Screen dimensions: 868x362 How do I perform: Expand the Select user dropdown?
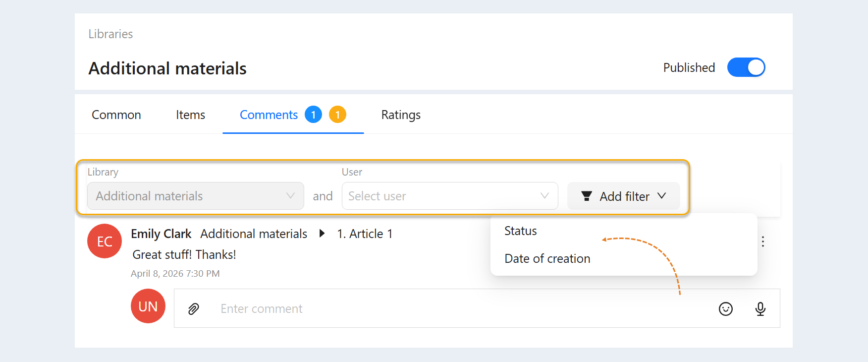pyautogui.click(x=450, y=196)
